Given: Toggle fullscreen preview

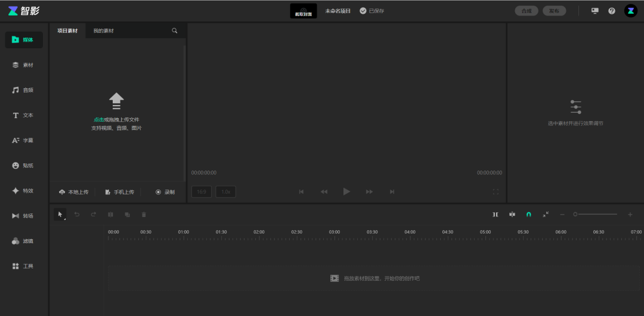Looking at the screenshot, I should [x=496, y=191].
